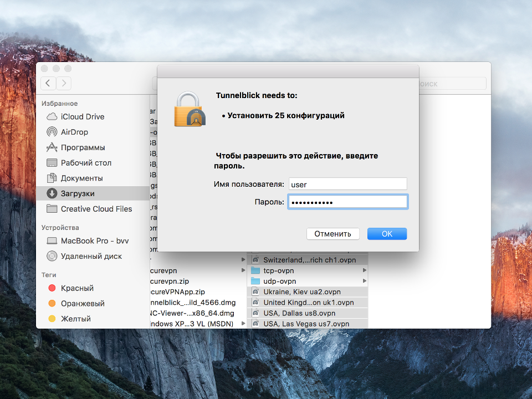Expand tcp-ovpn folder arrow
Screen dimensions: 532x399
tap(365, 270)
